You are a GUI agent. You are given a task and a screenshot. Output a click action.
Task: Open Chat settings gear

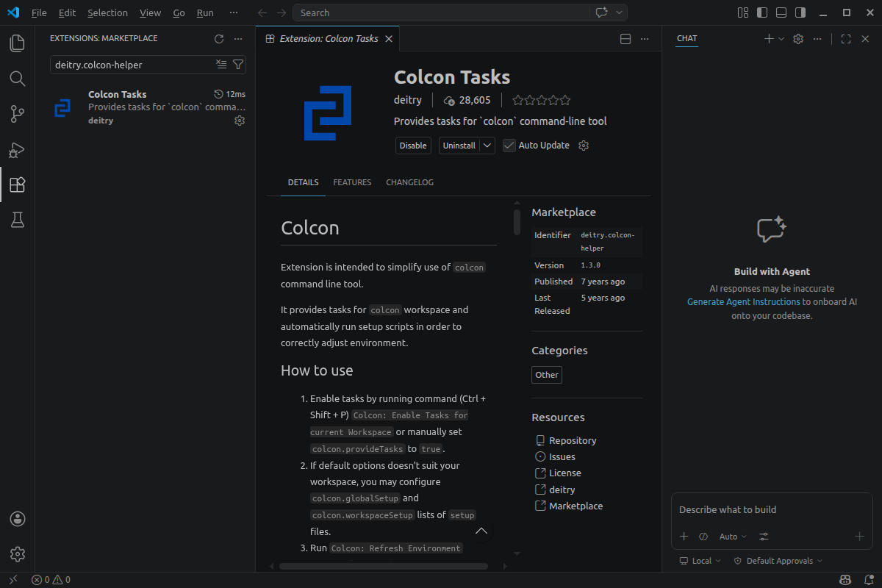798,39
